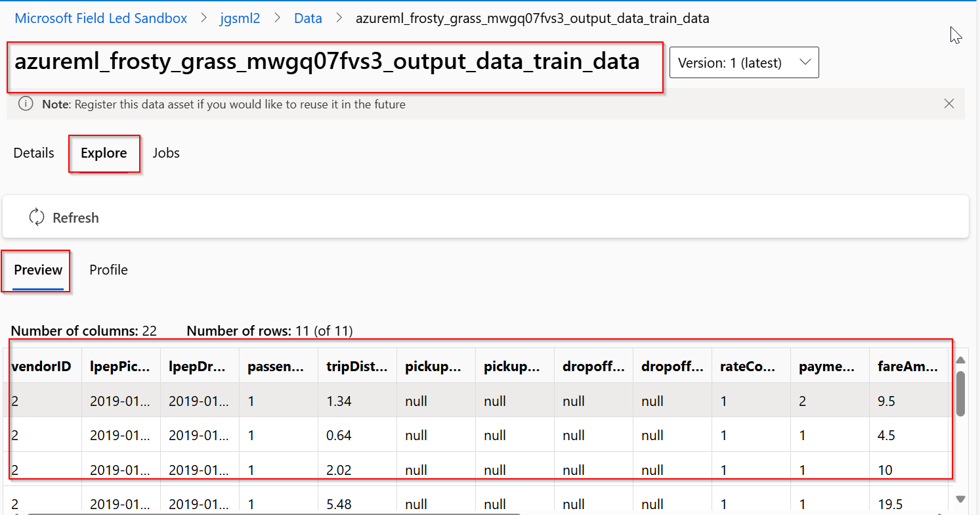This screenshot has width=980, height=515.
Task: Select payment cell 2 in first row
Action: point(830,400)
